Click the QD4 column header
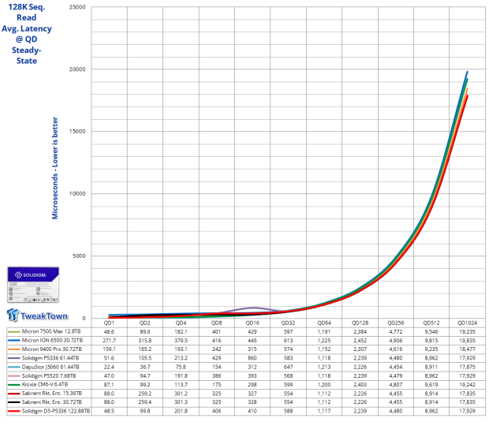This screenshot has height=448, width=489. [181, 323]
